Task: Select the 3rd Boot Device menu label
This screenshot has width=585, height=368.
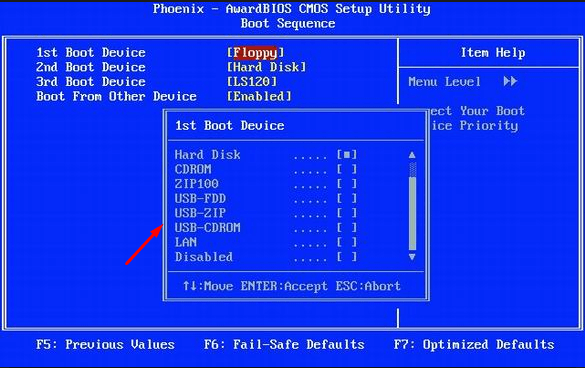Action: 91,82
